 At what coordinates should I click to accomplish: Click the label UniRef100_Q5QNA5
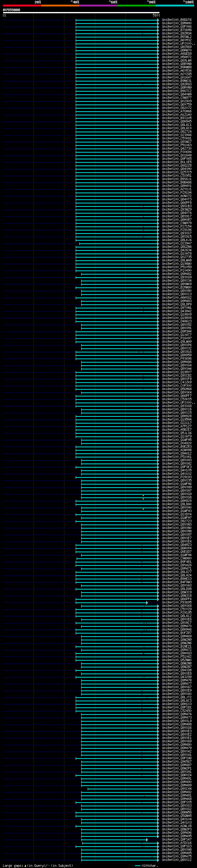[x=176, y=816]
